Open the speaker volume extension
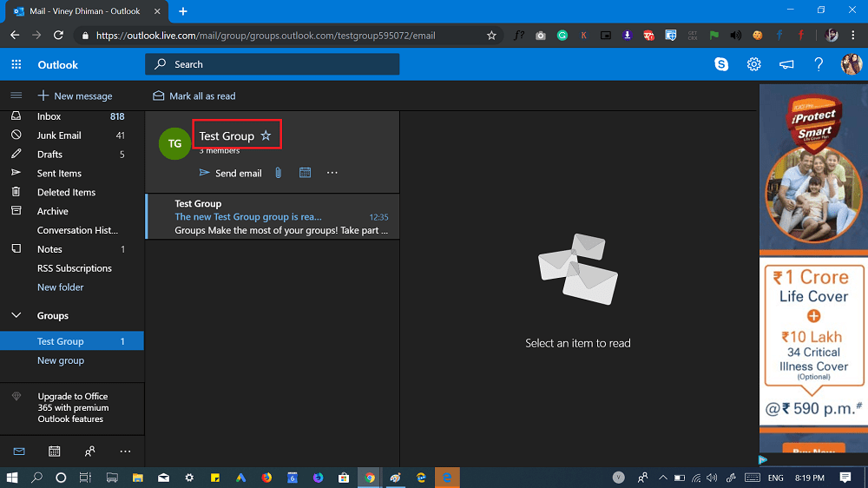Screen dimensions: 868x488 tap(736, 36)
